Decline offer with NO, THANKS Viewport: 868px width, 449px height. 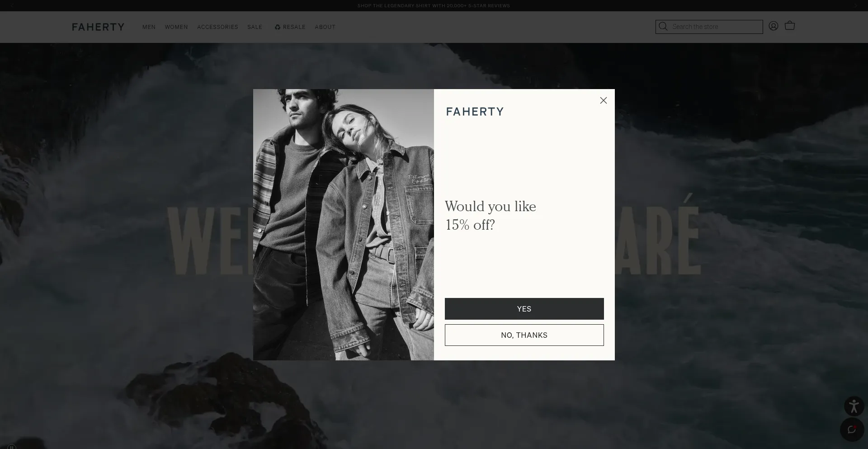524,335
